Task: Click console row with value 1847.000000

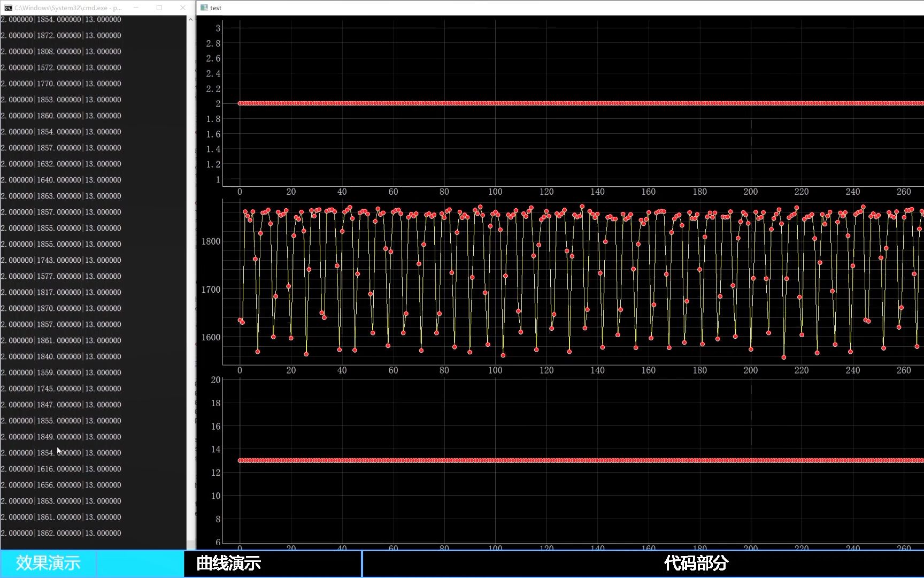Action: tap(61, 405)
